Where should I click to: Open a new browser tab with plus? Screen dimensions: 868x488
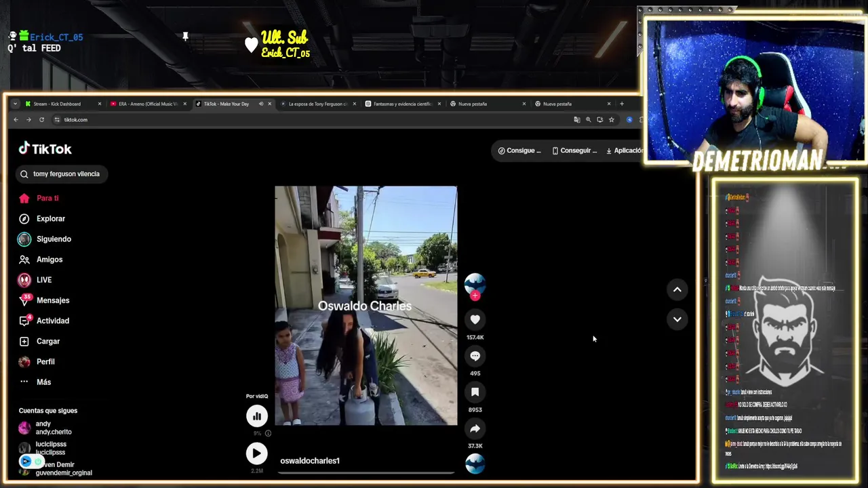click(x=621, y=104)
